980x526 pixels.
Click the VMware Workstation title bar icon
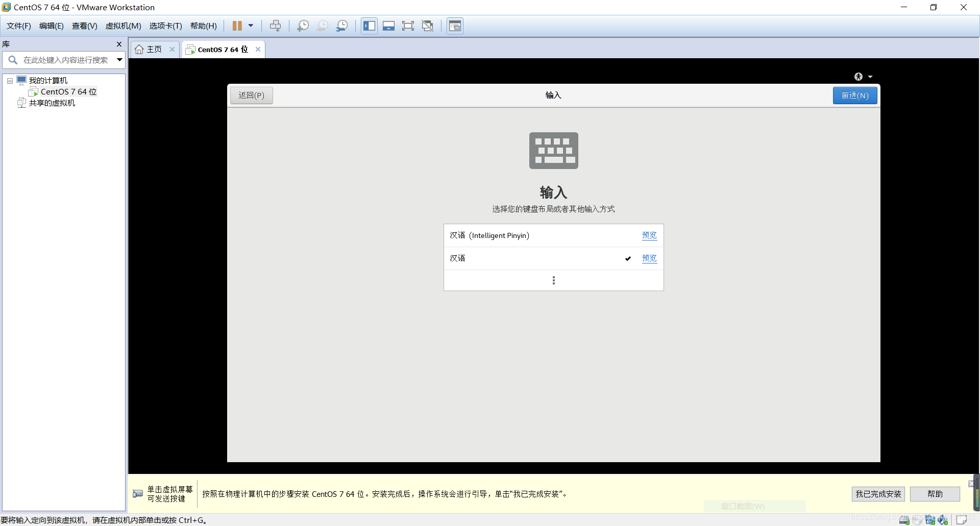pyautogui.click(x=6, y=7)
